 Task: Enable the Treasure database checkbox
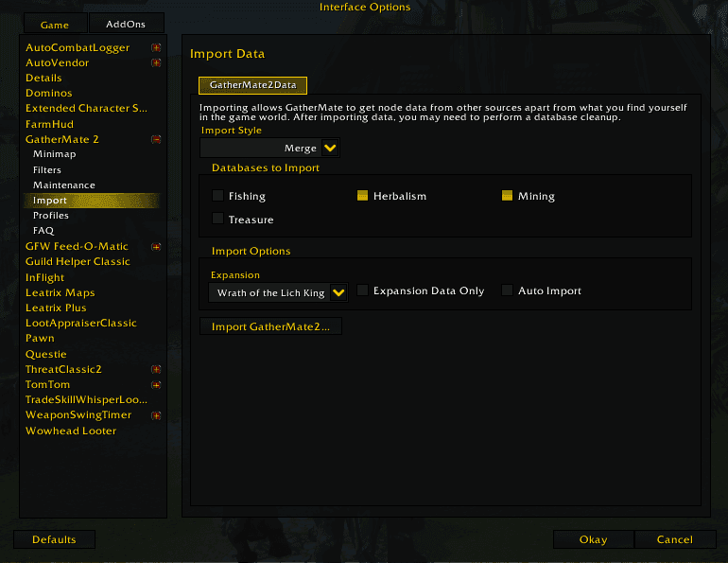click(217, 219)
